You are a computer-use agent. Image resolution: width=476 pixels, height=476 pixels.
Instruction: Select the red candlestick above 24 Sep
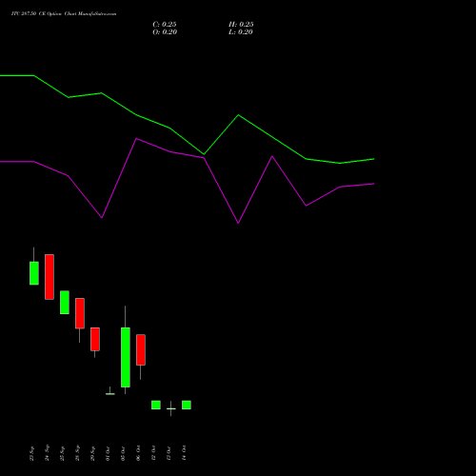tap(50, 277)
